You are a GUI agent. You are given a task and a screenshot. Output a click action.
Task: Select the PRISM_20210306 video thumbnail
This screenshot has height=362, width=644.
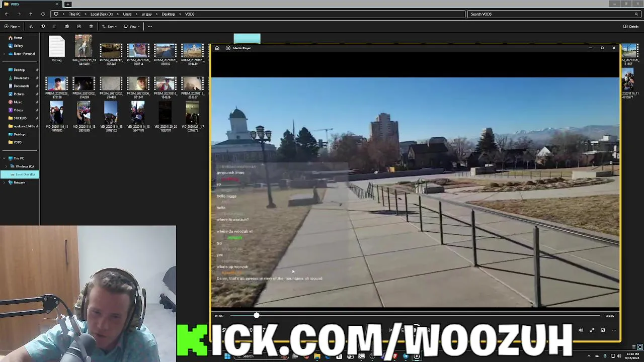tap(138, 87)
